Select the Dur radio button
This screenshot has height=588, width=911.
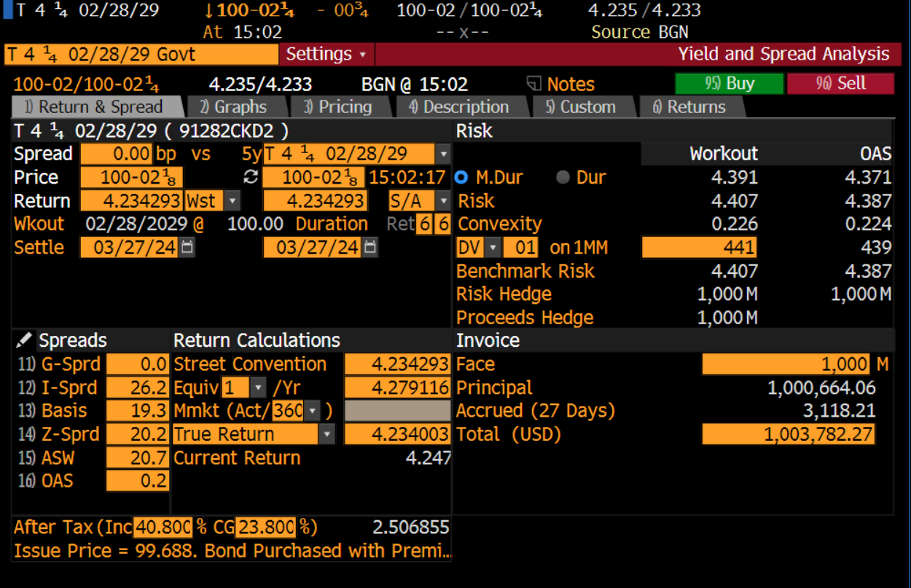(563, 178)
